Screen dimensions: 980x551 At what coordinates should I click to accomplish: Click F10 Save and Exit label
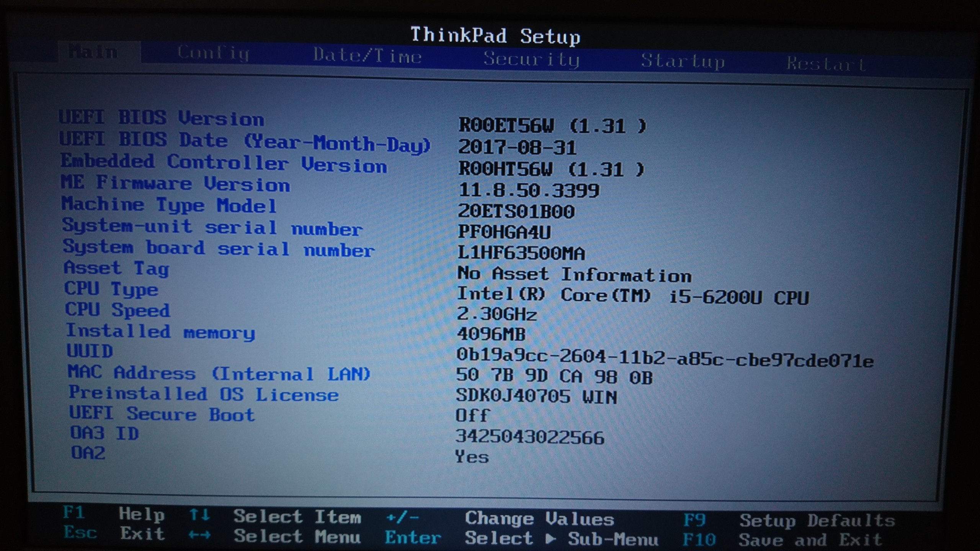pyautogui.click(x=699, y=540)
